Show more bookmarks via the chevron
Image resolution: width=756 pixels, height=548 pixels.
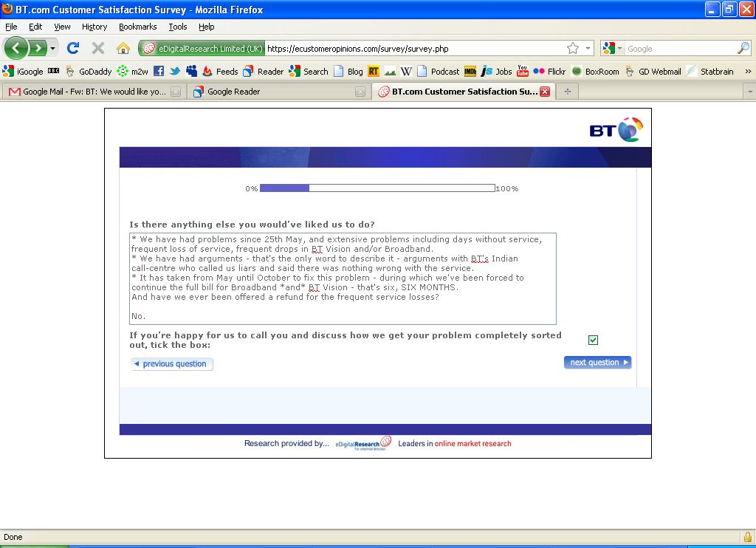[747, 72]
